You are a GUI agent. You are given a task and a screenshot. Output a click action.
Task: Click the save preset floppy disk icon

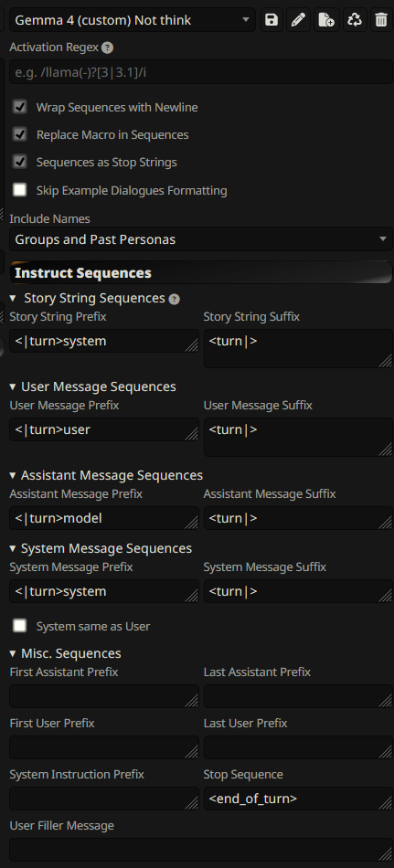click(x=272, y=20)
